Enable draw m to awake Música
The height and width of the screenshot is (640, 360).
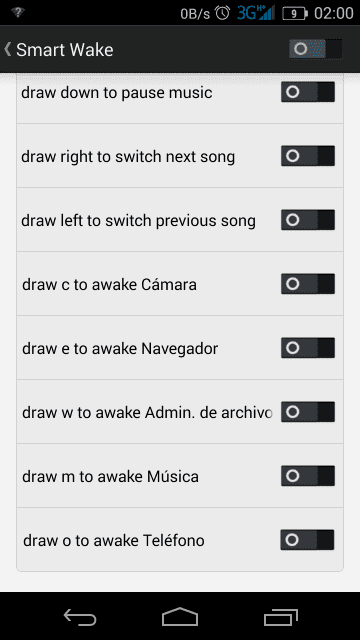[x=308, y=476]
